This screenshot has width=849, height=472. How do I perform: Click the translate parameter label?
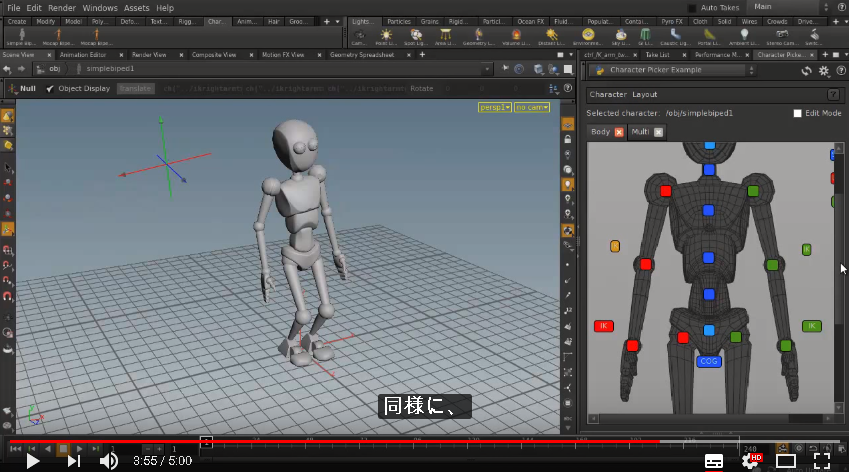pos(135,88)
